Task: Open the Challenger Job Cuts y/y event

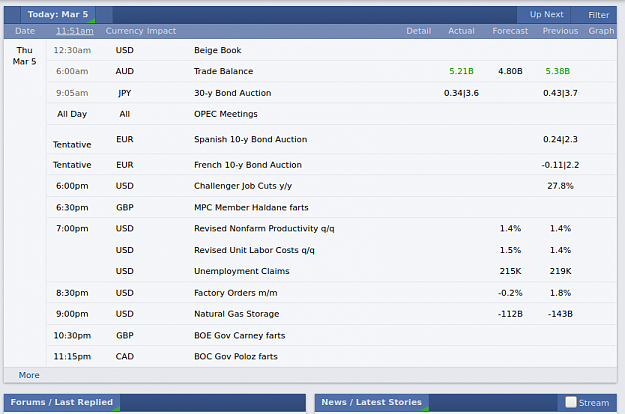Action: pyautogui.click(x=243, y=186)
